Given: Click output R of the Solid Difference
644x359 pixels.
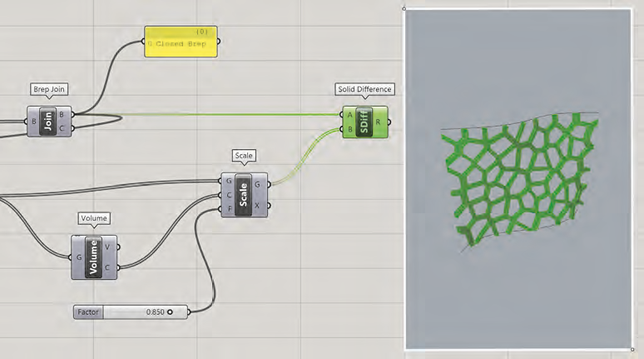Looking at the screenshot, I should point(379,122).
